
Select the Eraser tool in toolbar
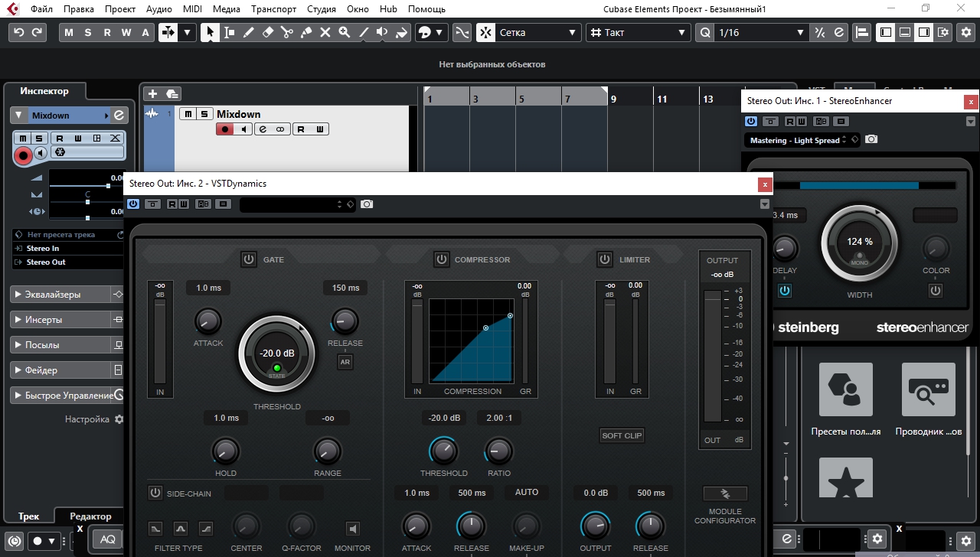click(267, 33)
